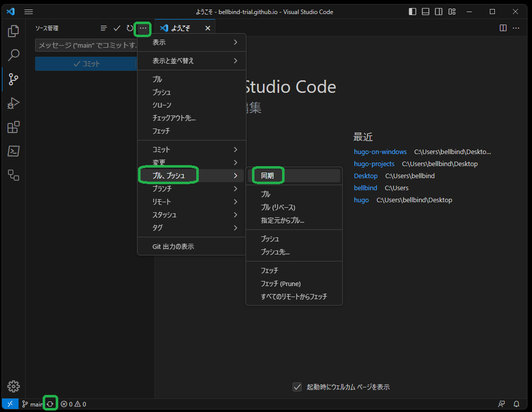Choose フェッチ (Prune) submenu entry
This screenshot has height=412, width=532.
(294, 284)
